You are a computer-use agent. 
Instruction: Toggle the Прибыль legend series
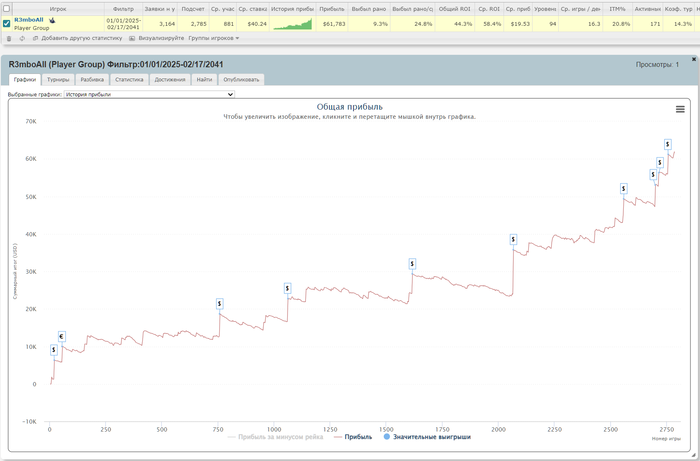pyautogui.click(x=353, y=437)
